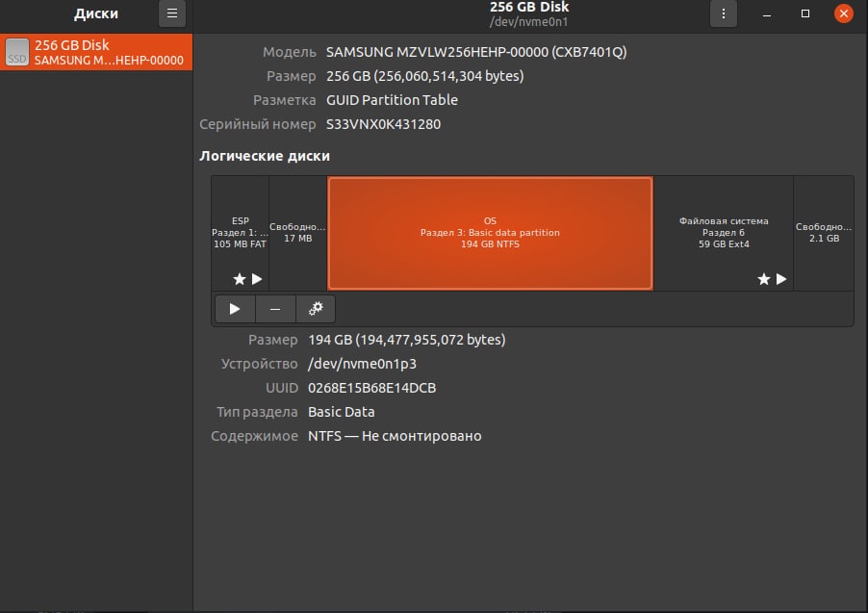Image resolution: width=868 pixels, height=613 pixels.
Task: Close the Disks window
Action: coord(844,13)
